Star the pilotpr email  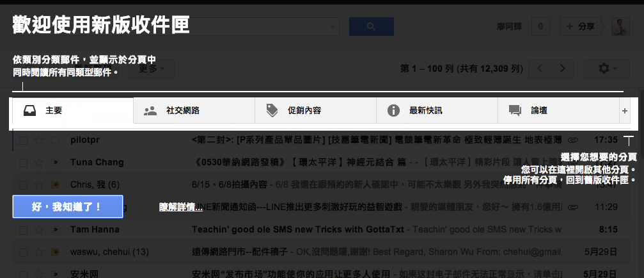click(x=38, y=140)
